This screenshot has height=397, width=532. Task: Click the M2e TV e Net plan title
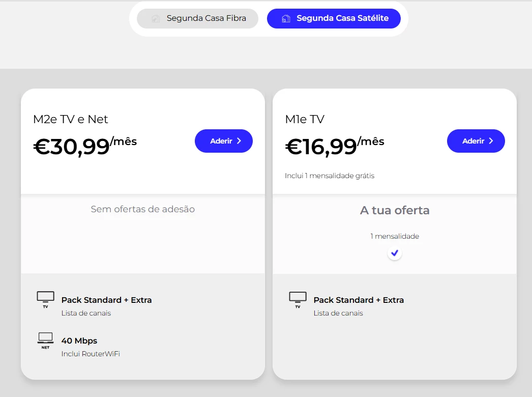(71, 119)
